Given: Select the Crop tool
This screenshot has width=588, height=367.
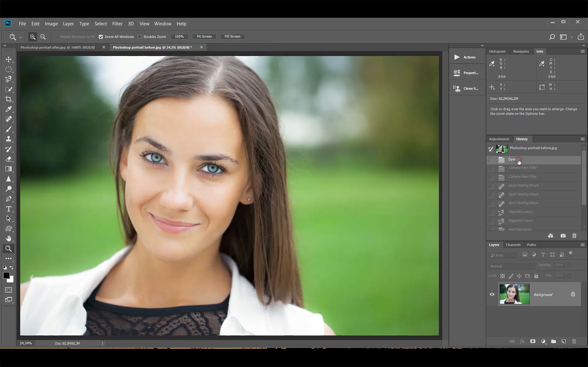Looking at the screenshot, I should [x=9, y=99].
